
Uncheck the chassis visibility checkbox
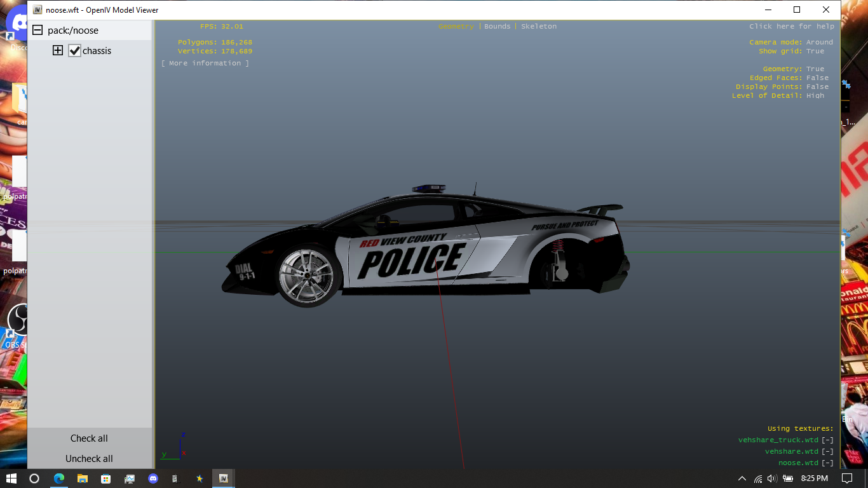(x=74, y=51)
